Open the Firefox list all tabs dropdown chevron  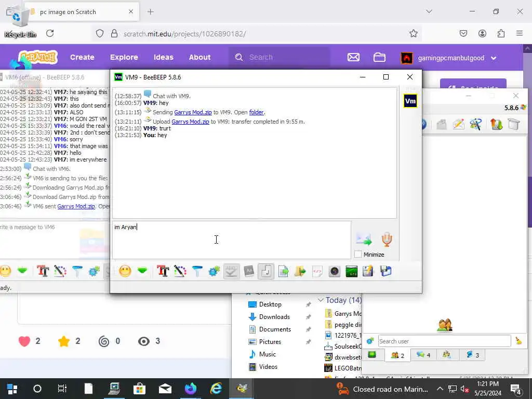click(x=429, y=11)
